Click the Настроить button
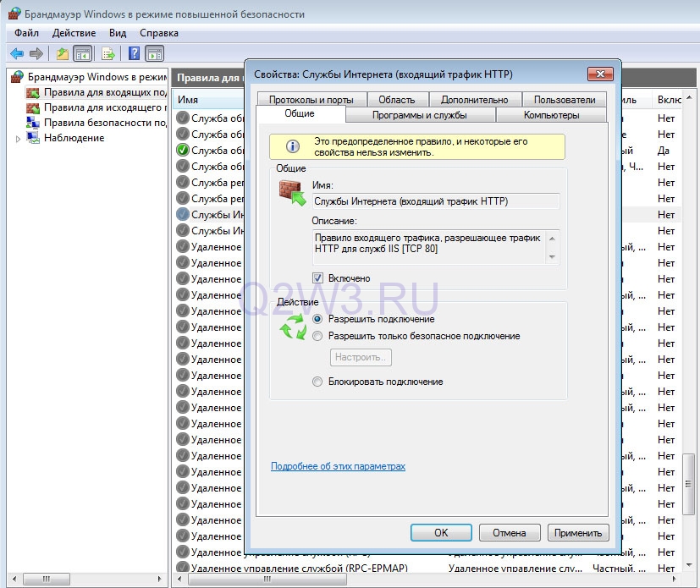This screenshot has width=700, height=588. 361,357
